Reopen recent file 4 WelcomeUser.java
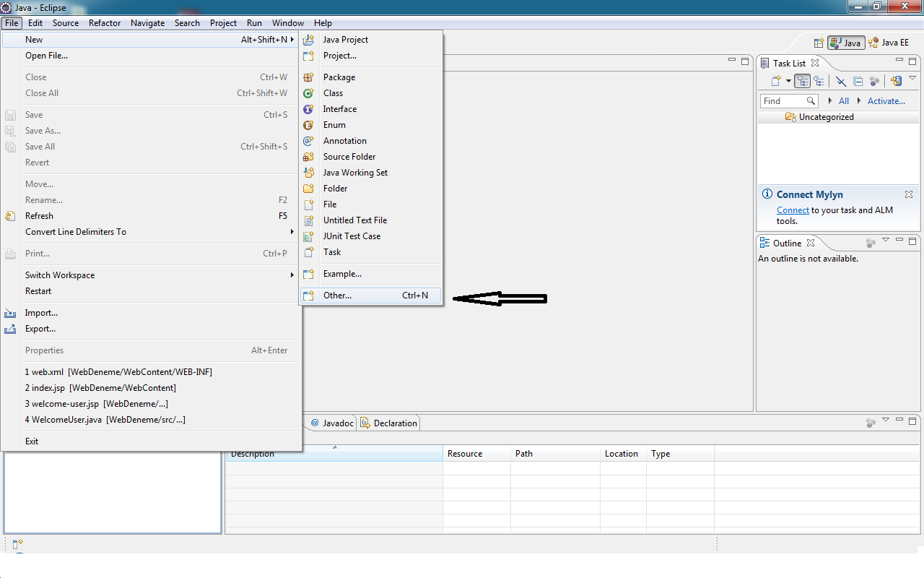This screenshot has height=578, width=924. [150, 420]
